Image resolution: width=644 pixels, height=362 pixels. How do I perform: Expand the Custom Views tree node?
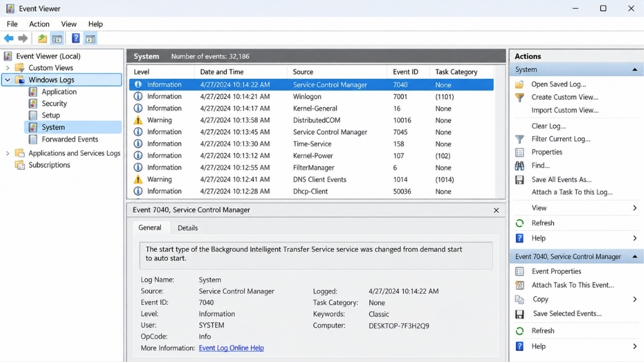(7, 68)
